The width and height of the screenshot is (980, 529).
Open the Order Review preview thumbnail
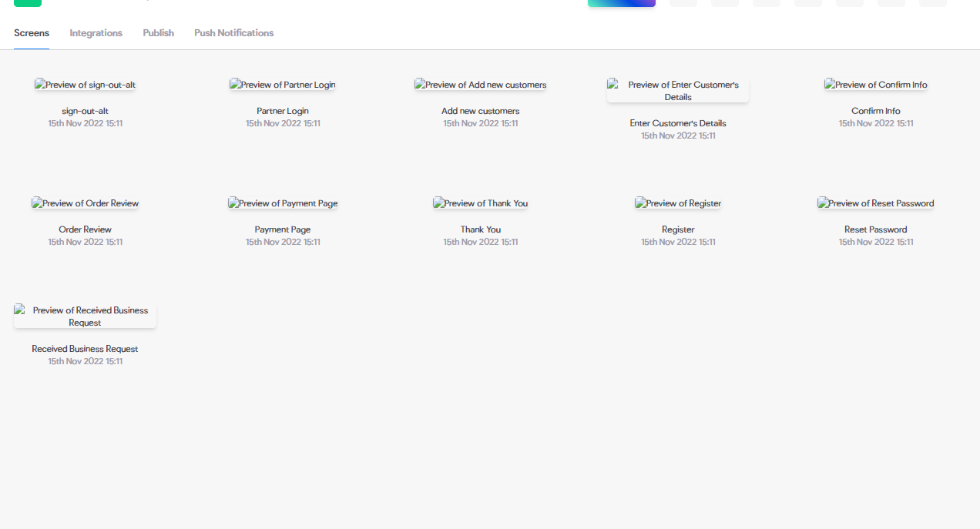[x=85, y=203]
